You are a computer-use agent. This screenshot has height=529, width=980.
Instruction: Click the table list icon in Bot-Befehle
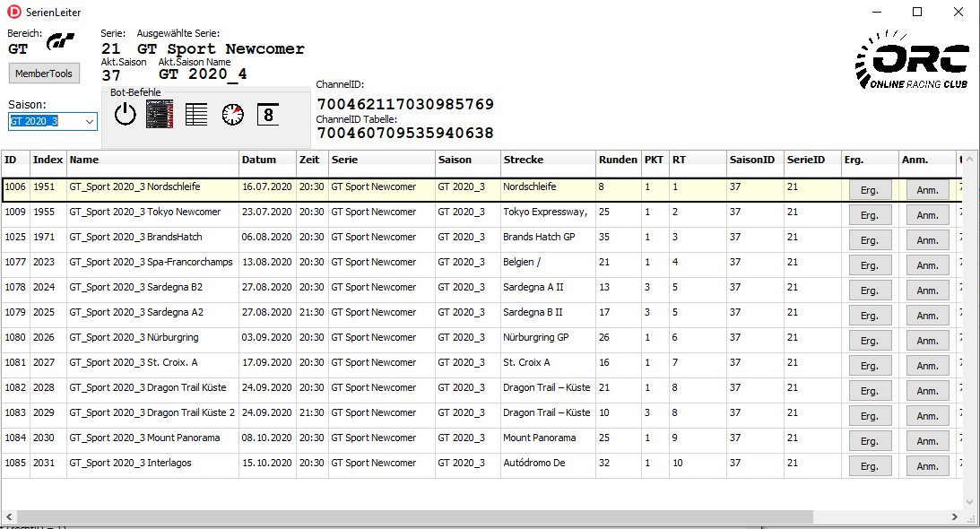click(196, 114)
